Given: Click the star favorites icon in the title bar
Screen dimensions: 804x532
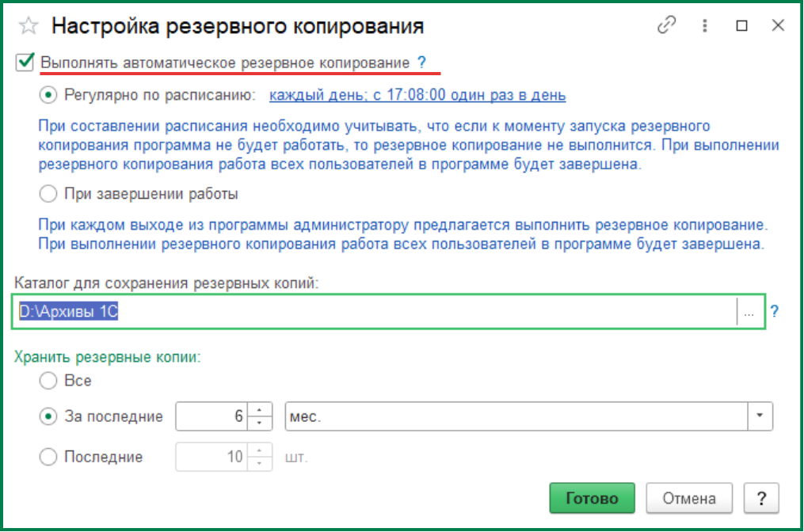Looking at the screenshot, I should point(28,25).
